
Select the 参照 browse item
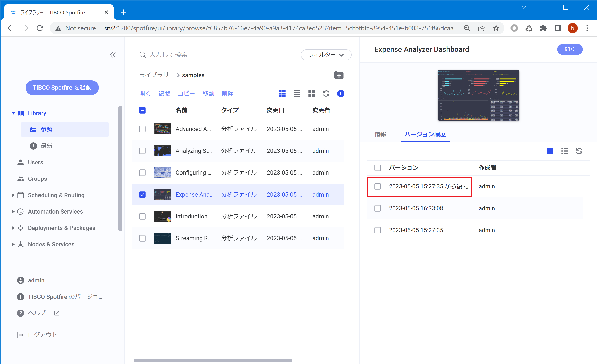[x=65, y=130]
